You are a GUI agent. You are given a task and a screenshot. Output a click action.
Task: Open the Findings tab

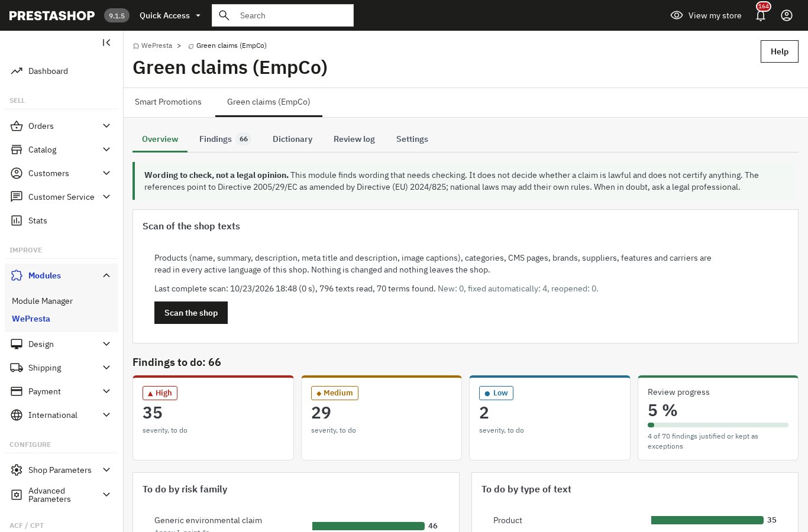(x=225, y=139)
